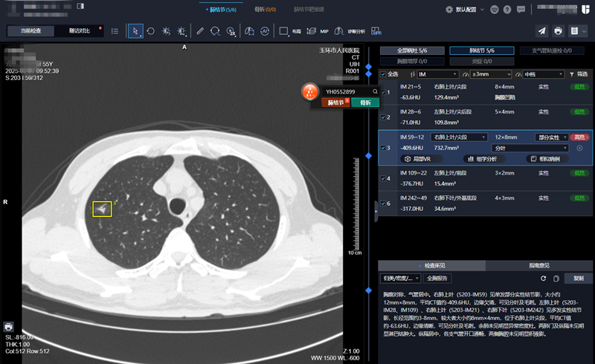The image size is (595, 364).
Task: Toggle the 全选 select-all checkbox
Action: [383, 74]
